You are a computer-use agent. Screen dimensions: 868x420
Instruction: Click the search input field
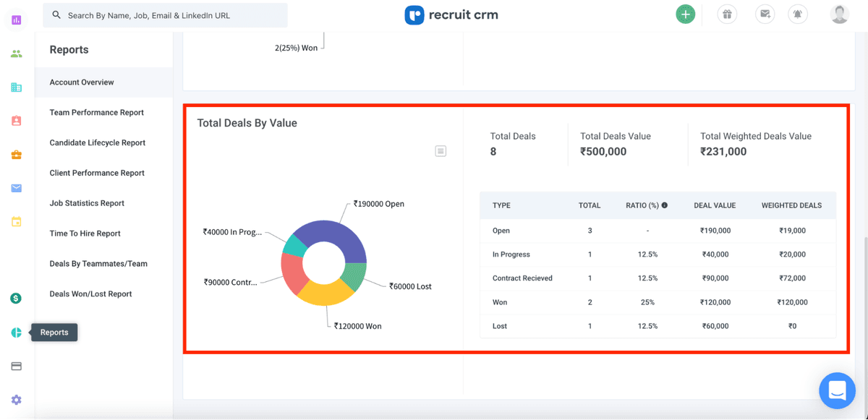click(165, 15)
